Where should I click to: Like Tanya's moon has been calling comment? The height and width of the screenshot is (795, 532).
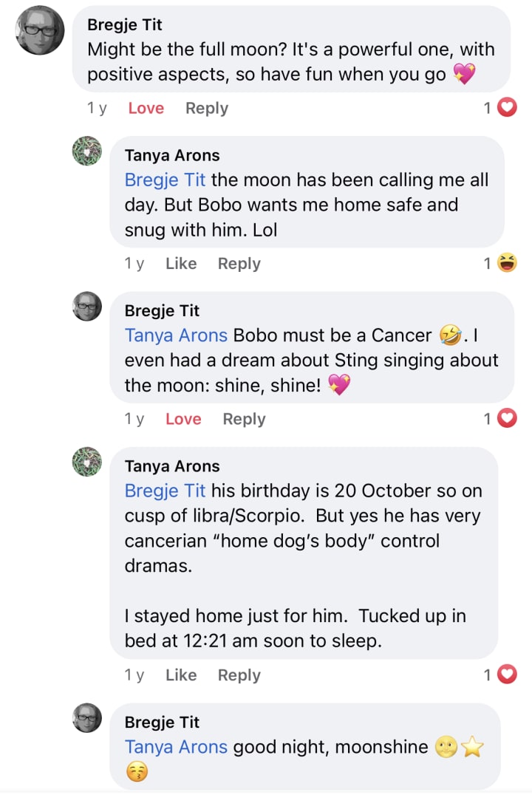(181, 264)
